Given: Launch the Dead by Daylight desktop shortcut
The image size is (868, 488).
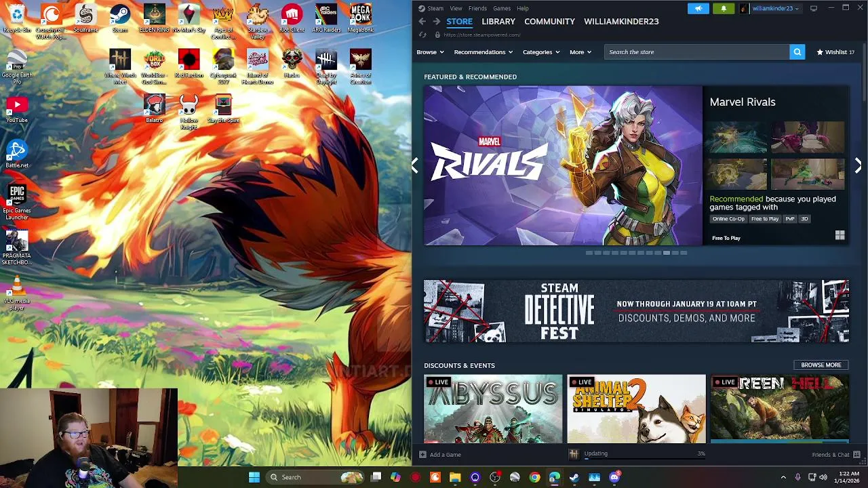Looking at the screenshot, I should (326, 67).
